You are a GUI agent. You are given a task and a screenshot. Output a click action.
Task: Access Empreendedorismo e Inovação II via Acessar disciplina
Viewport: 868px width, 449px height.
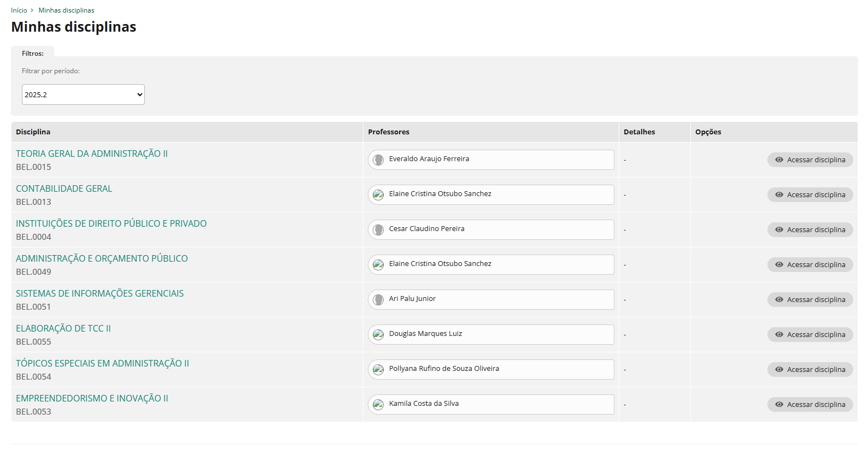[x=810, y=405]
